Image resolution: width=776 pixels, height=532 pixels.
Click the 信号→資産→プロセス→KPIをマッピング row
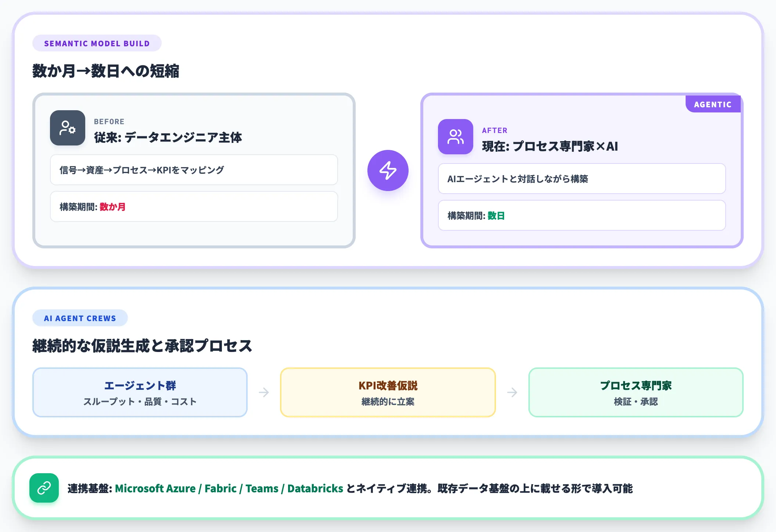coord(194,170)
